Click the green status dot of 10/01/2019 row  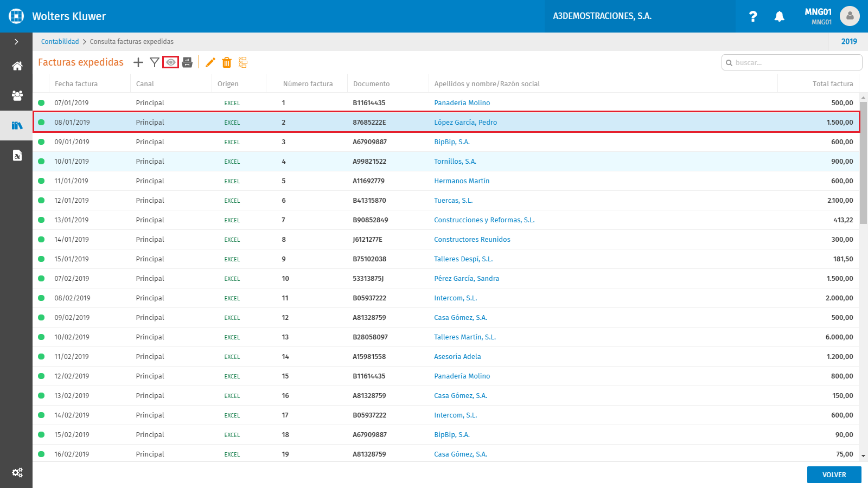pos(41,161)
